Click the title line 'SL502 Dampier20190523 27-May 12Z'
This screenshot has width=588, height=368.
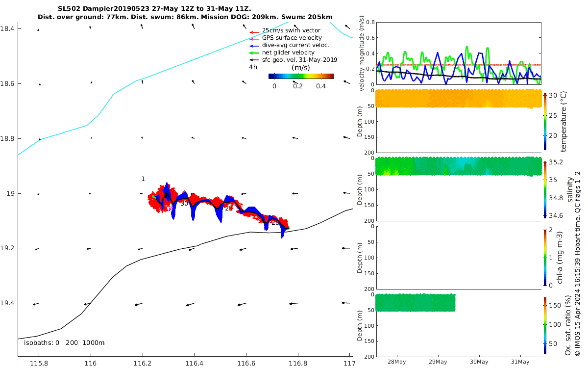tap(153, 9)
